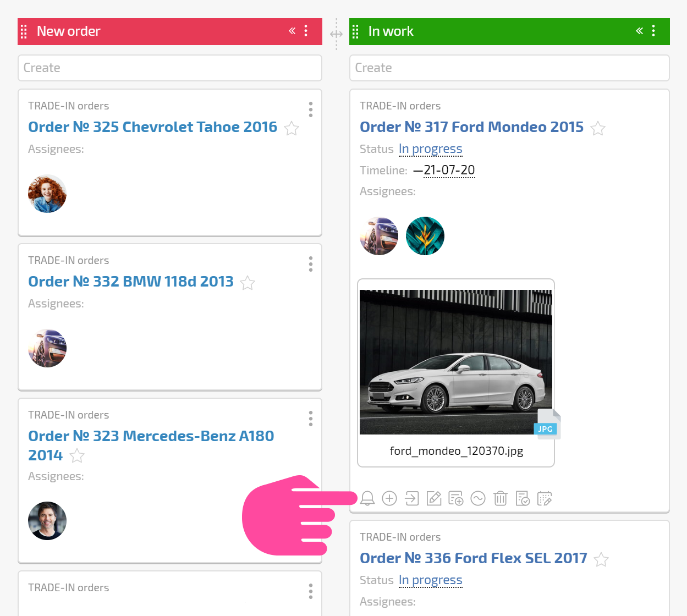Open three-dot menu of New order column
This screenshot has width=687, height=616.
306,31
